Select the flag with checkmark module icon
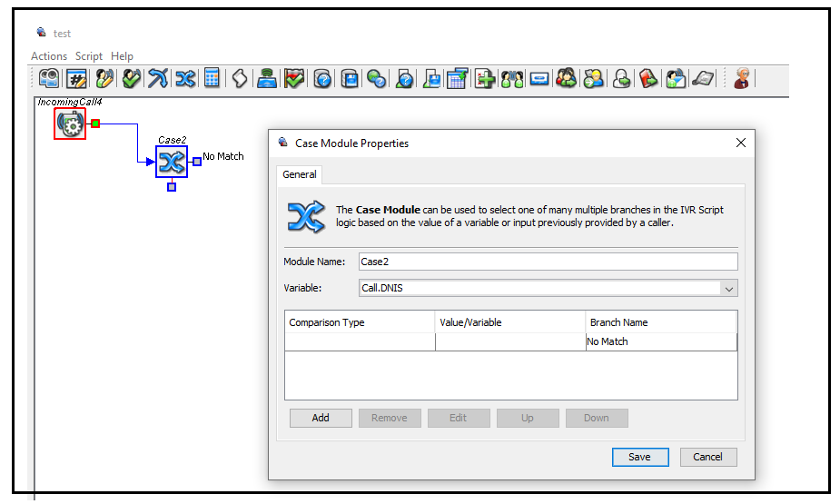The width and height of the screenshot is (840, 504). (294, 79)
